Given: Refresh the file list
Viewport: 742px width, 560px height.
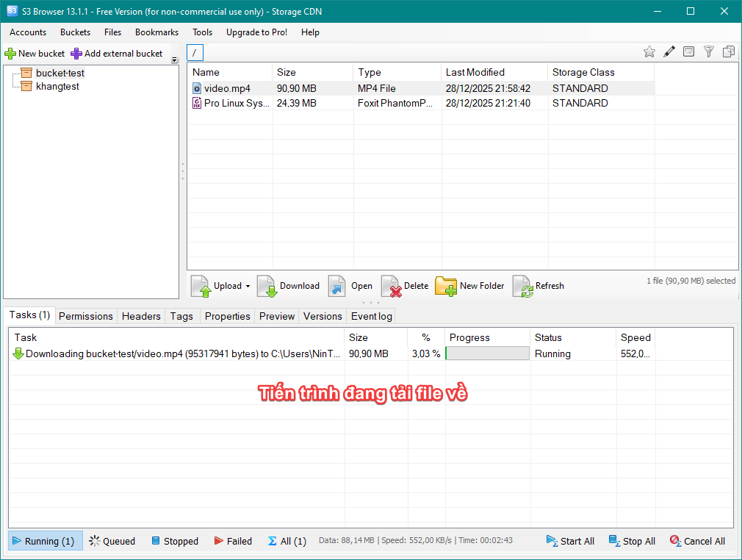Looking at the screenshot, I should pyautogui.click(x=522, y=286).
